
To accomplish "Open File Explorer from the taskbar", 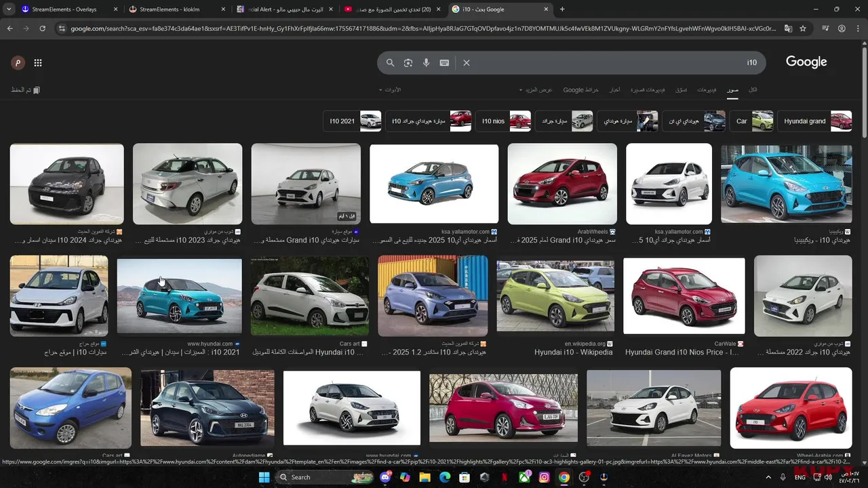I will click(425, 477).
